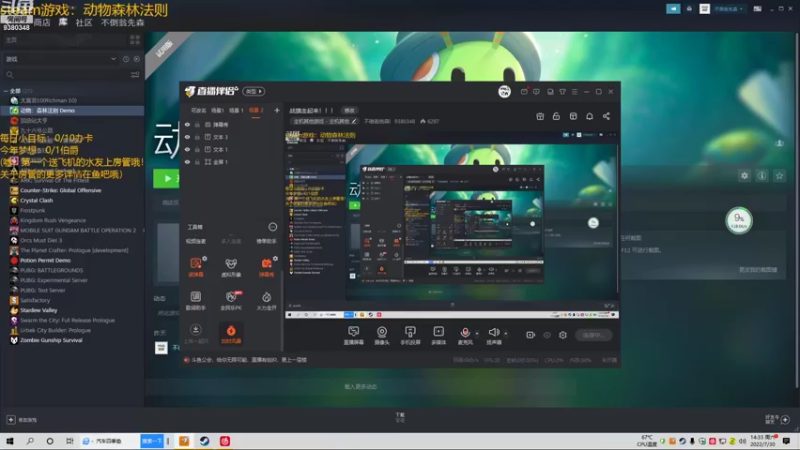Open advanced filter sliders in library search
This screenshot has height=450, width=800.
[135, 75]
